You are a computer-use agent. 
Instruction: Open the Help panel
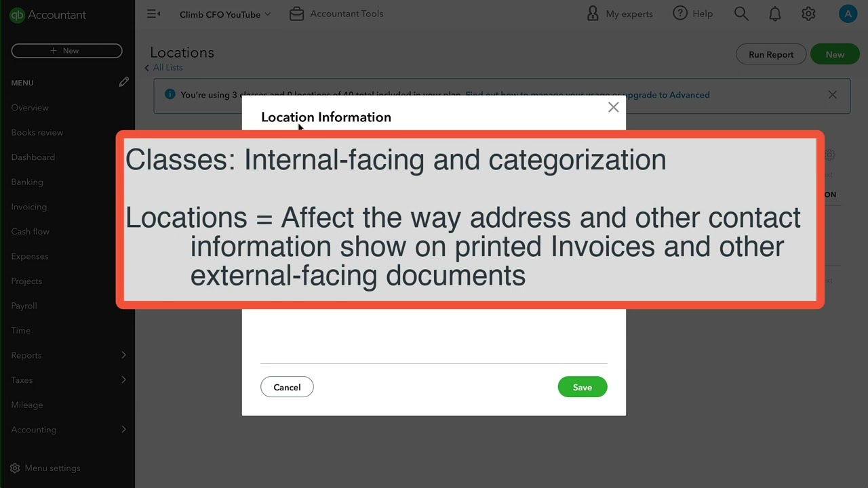pyautogui.click(x=693, y=14)
